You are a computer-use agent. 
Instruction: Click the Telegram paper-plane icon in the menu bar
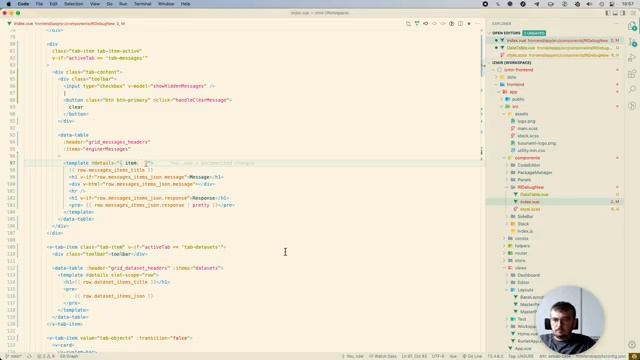[x=536, y=4]
